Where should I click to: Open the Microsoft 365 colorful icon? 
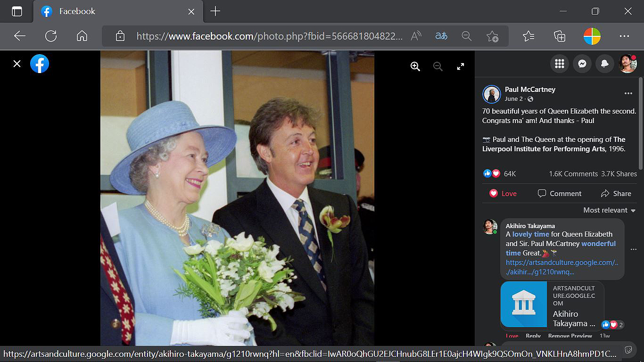point(592,36)
